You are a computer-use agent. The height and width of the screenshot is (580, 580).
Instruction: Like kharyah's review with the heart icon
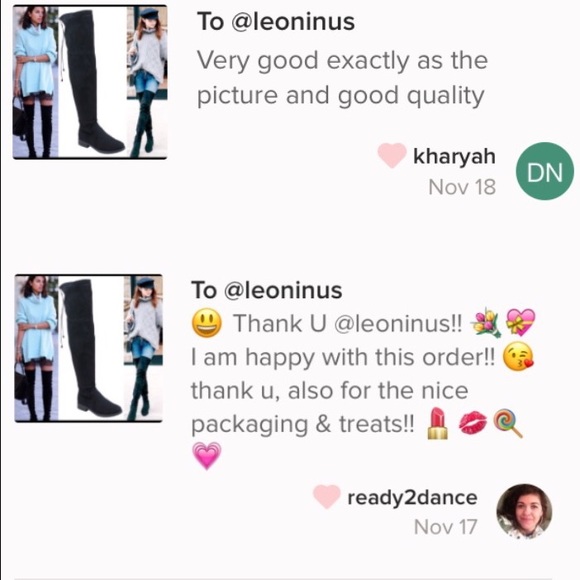click(392, 155)
